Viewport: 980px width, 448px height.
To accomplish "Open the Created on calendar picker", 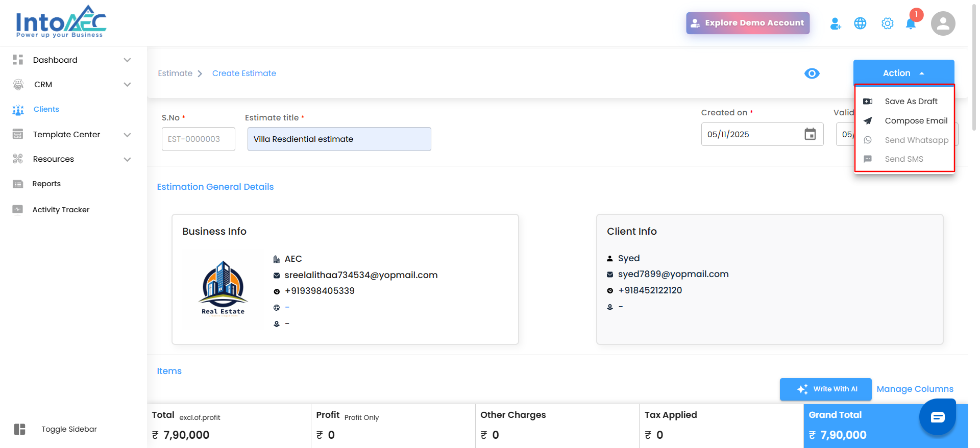I will (x=810, y=134).
